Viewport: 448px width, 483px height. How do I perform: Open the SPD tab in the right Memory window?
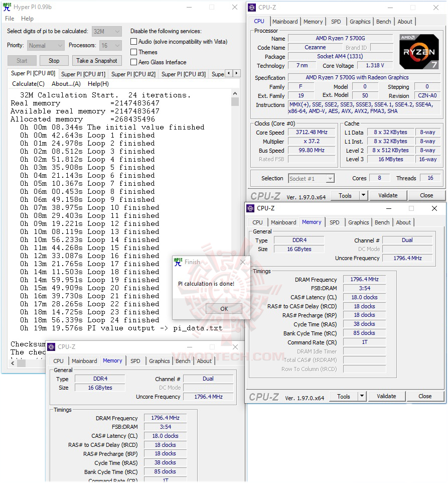[x=335, y=222]
